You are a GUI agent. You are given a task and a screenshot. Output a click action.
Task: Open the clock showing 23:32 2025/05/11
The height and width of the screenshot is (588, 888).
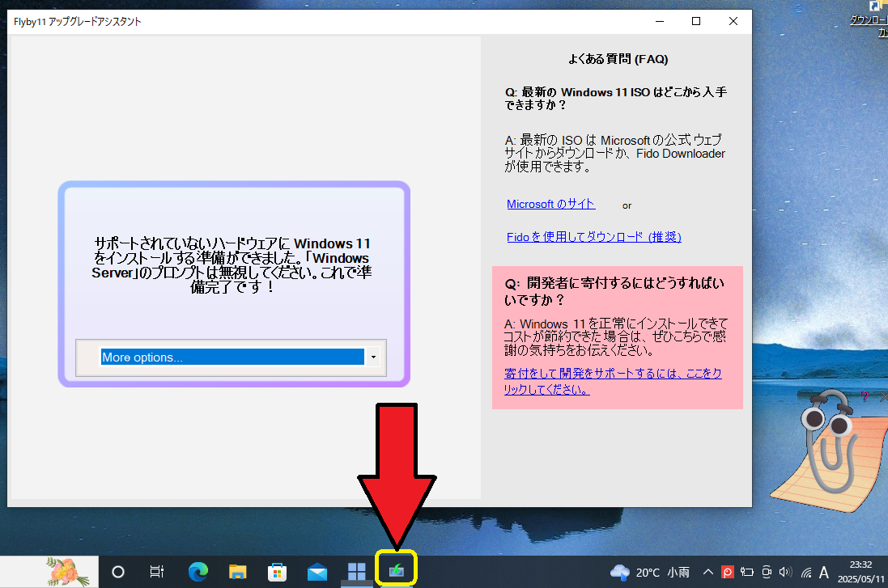(x=860, y=572)
